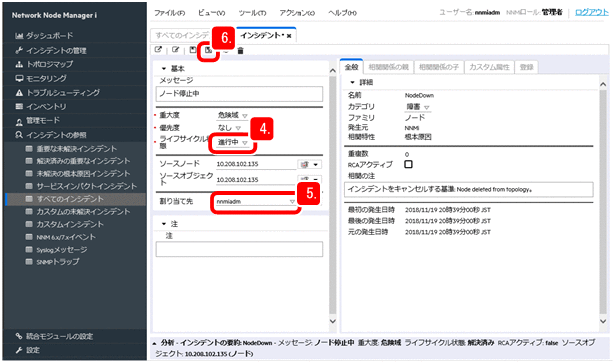
Task: Click the 根本原因 correlation value
Action: [418, 137]
